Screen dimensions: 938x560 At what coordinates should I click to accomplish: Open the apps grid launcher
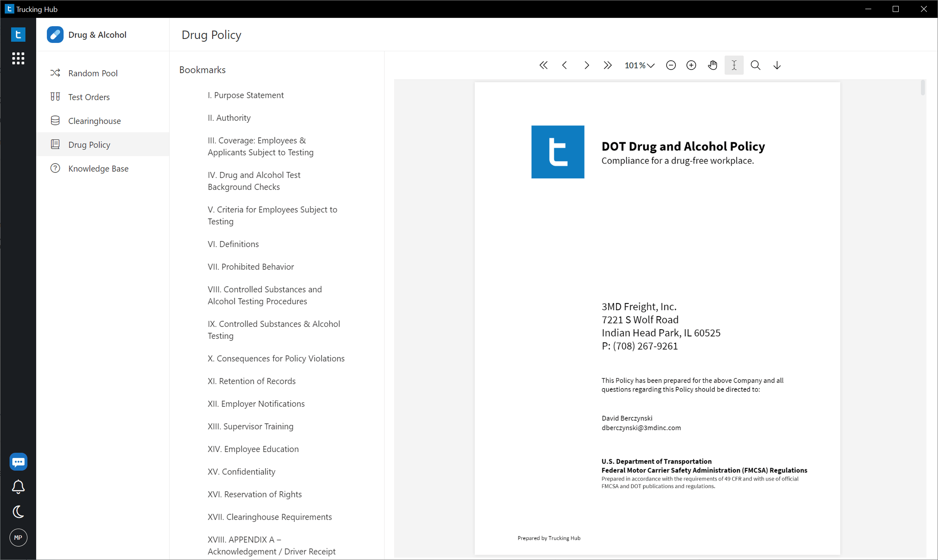click(18, 58)
